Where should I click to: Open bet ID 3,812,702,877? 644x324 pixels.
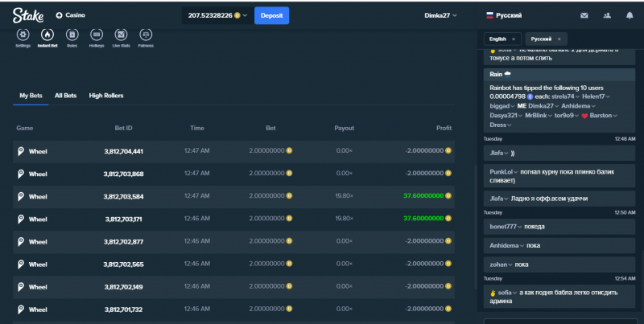point(124,241)
